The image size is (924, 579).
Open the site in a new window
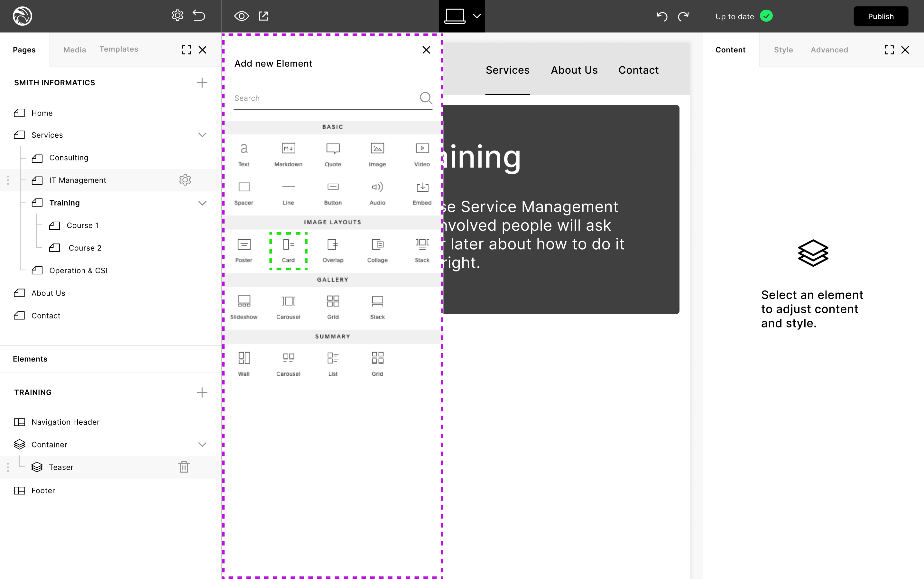[x=263, y=16]
